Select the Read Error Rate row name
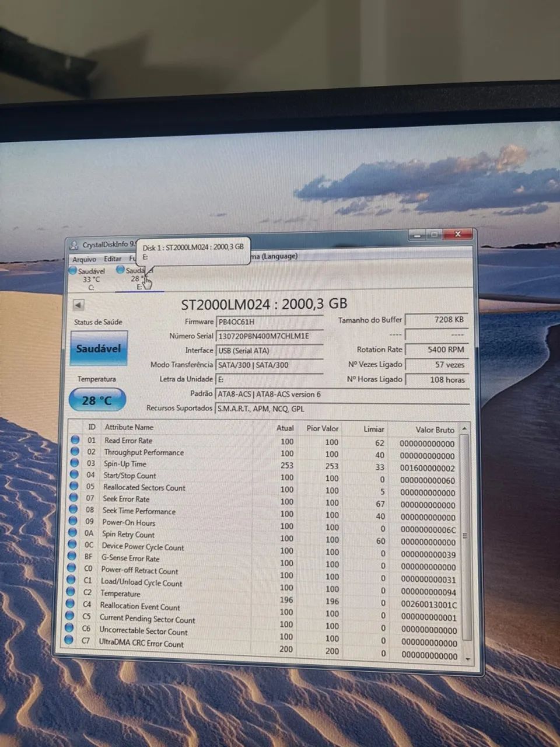Screen dimensions: 560x747 [128, 441]
